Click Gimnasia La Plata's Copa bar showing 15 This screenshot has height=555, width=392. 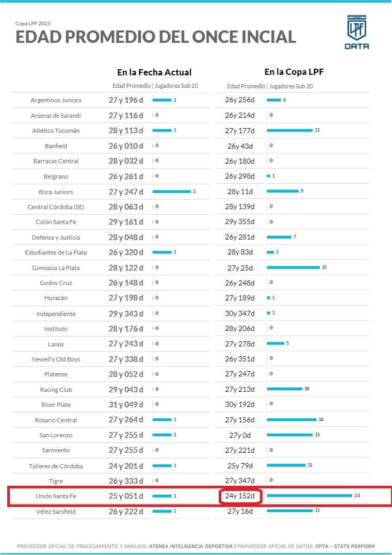(x=293, y=267)
